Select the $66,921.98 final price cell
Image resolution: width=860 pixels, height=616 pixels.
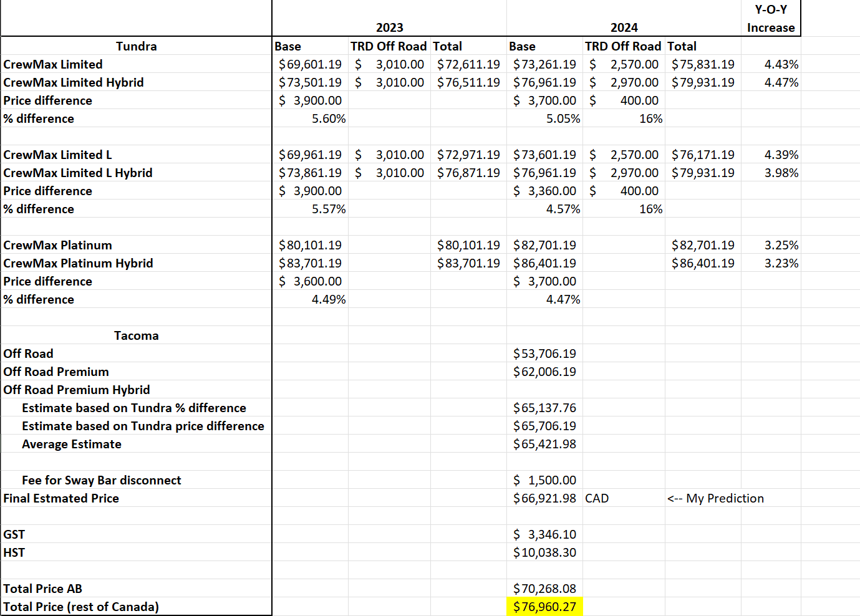point(544,498)
